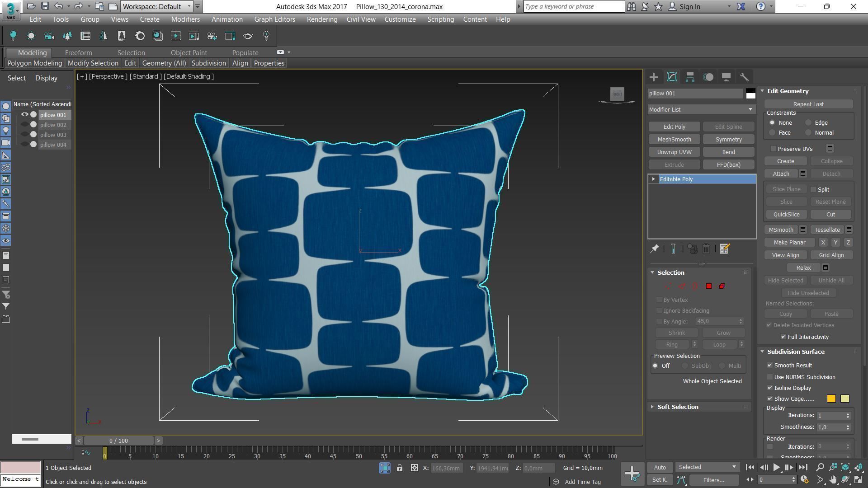
Task: Switch to Object Paint ribbon tab
Action: pos(189,53)
